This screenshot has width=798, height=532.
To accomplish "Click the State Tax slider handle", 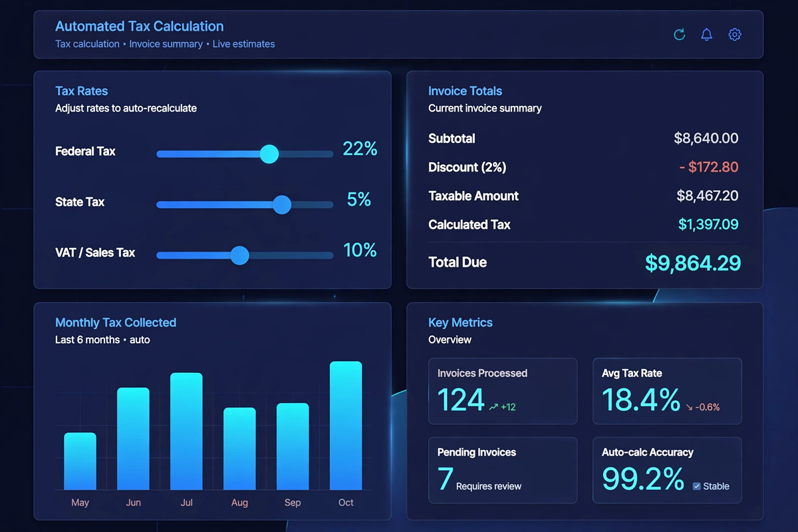I will (282, 204).
